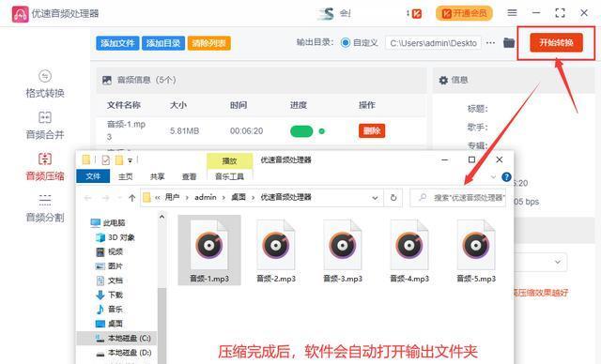Click the 优速音频处理器 app logo
This screenshot has width=601, height=364.
[x=20, y=14]
